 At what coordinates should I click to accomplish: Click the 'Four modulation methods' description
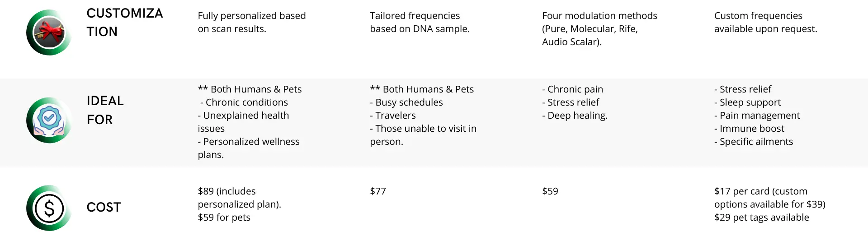[599, 28]
